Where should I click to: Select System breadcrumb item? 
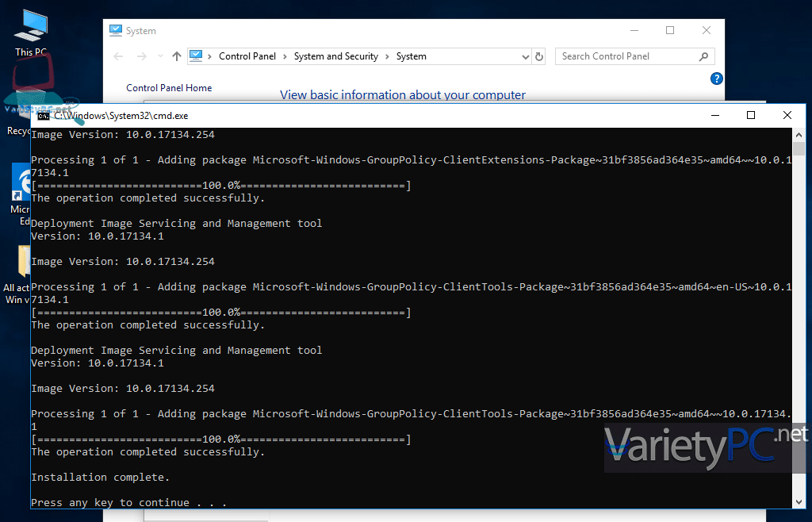click(412, 56)
